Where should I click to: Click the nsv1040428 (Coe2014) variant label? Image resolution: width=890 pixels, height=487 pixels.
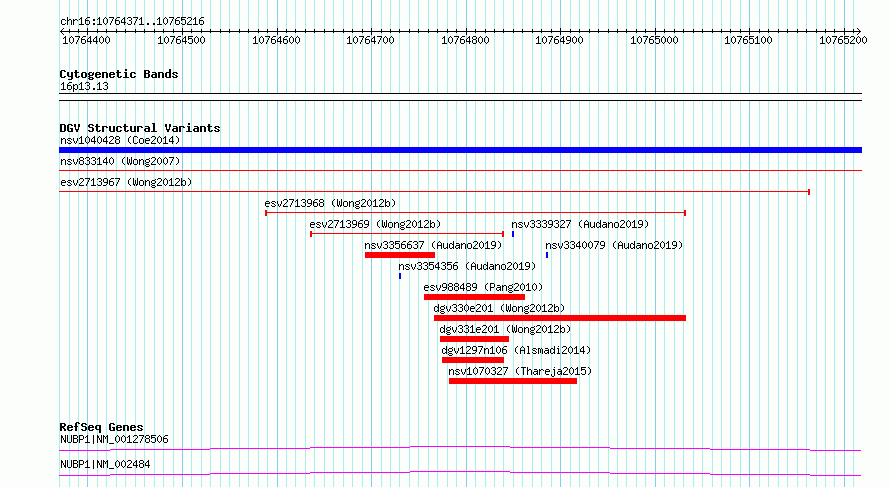pos(120,140)
